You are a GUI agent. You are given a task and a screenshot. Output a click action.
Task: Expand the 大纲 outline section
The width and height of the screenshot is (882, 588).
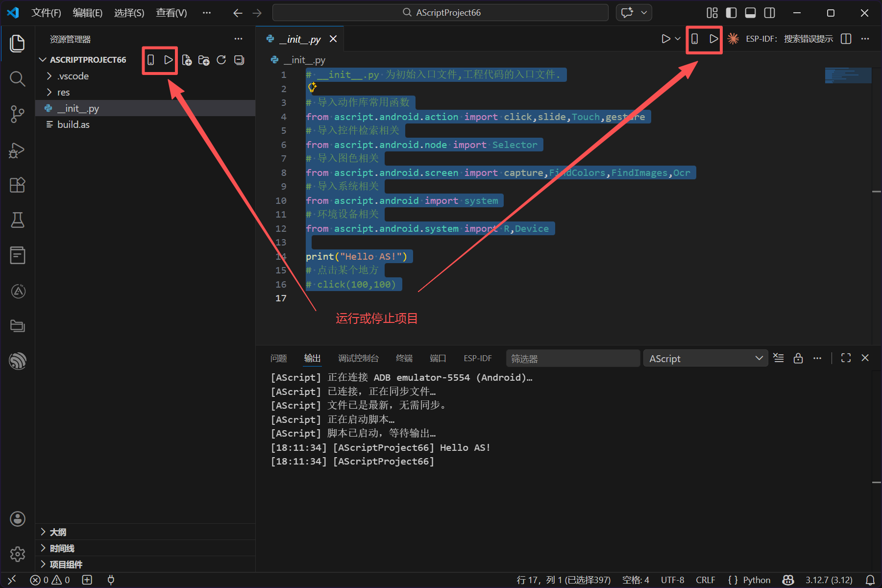pyautogui.click(x=58, y=532)
